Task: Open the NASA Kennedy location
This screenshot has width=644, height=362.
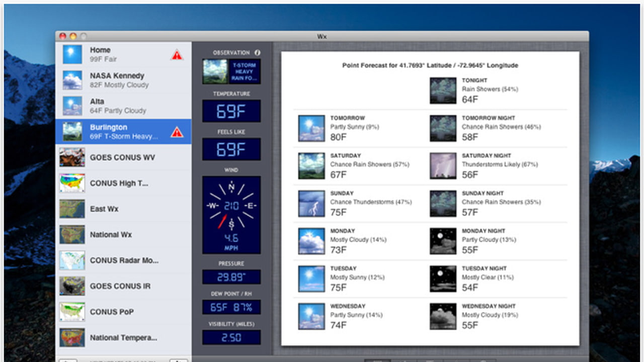Action: (123, 80)
